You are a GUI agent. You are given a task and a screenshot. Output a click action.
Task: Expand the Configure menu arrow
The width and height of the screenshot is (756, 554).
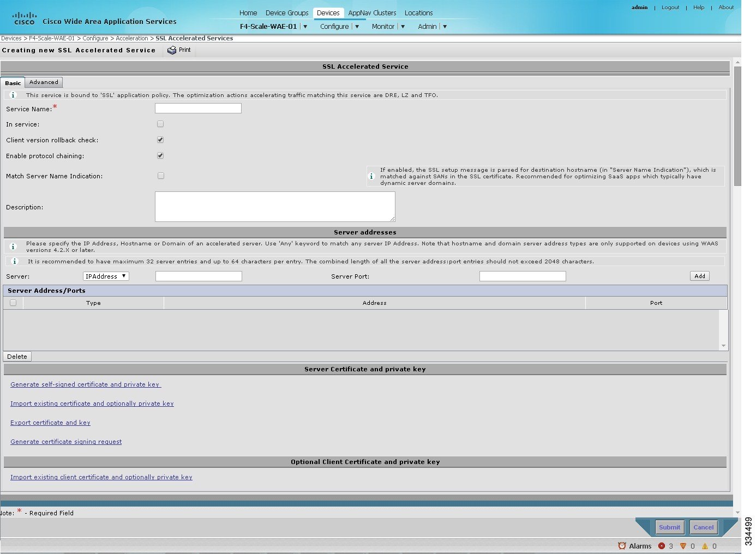[x=357, y=26]
